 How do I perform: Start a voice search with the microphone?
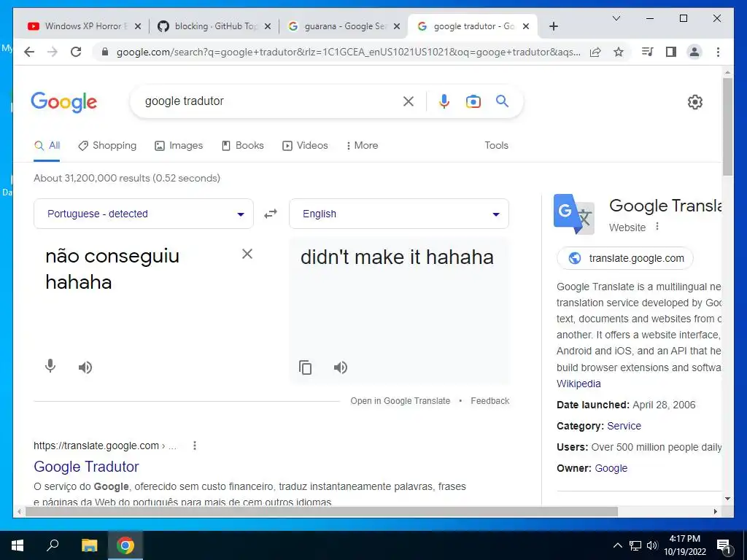point(444,101)
